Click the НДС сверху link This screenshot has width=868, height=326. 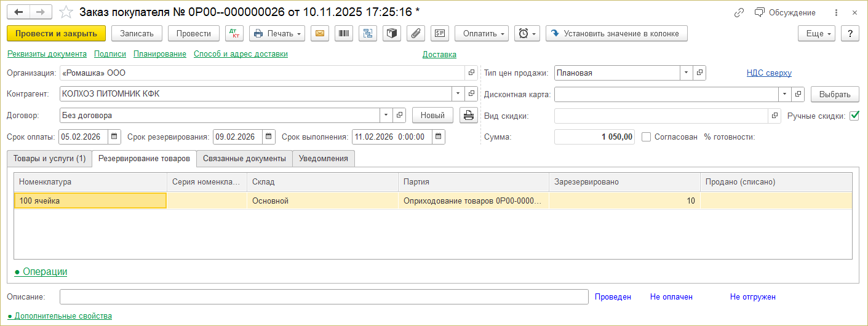(769, 73)
